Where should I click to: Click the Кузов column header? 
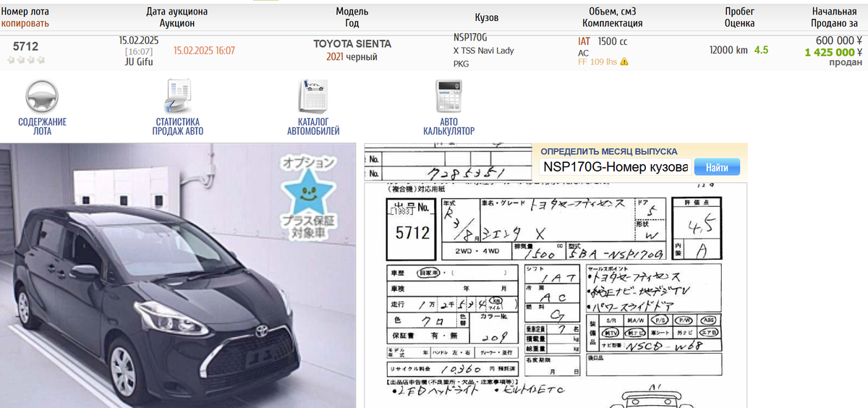486,17
